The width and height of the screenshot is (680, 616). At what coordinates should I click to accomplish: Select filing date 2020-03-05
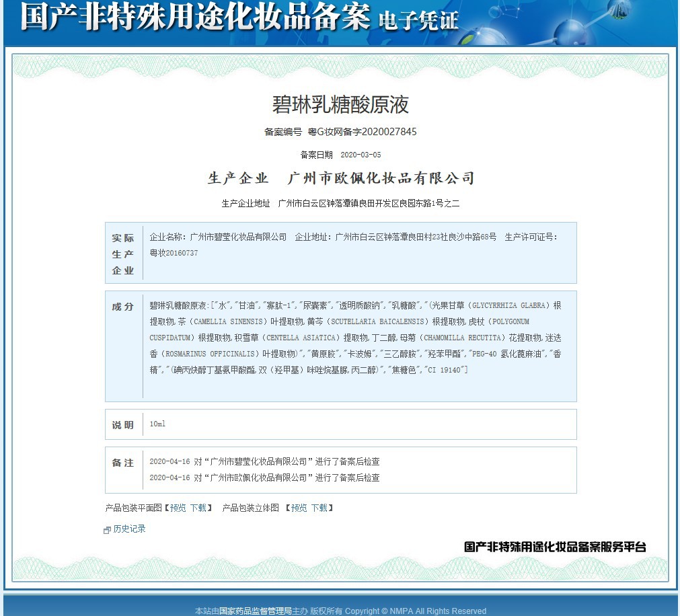click(361, 155)
